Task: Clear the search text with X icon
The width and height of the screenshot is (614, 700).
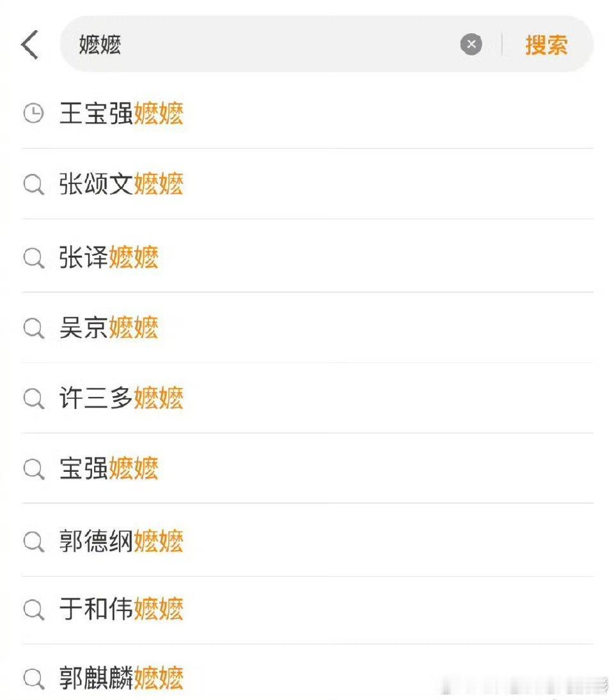Action: pos(471,44)
